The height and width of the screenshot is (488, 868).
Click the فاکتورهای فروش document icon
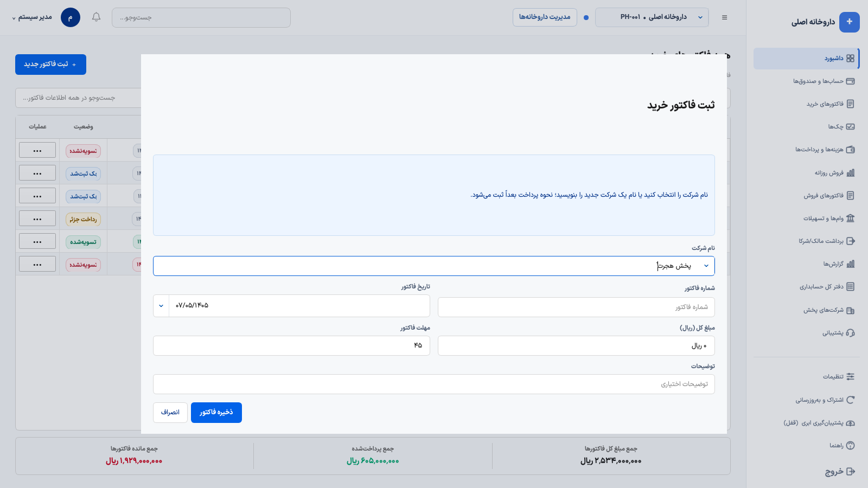click(x=850, y=196)
